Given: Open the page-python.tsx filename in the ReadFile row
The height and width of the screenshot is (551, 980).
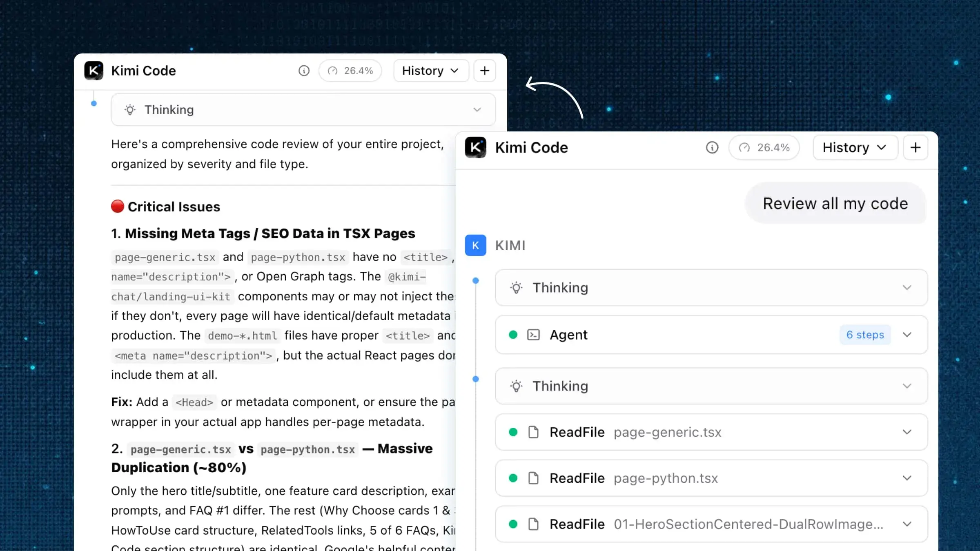Looking at the screenshot, I should point(666,478).
